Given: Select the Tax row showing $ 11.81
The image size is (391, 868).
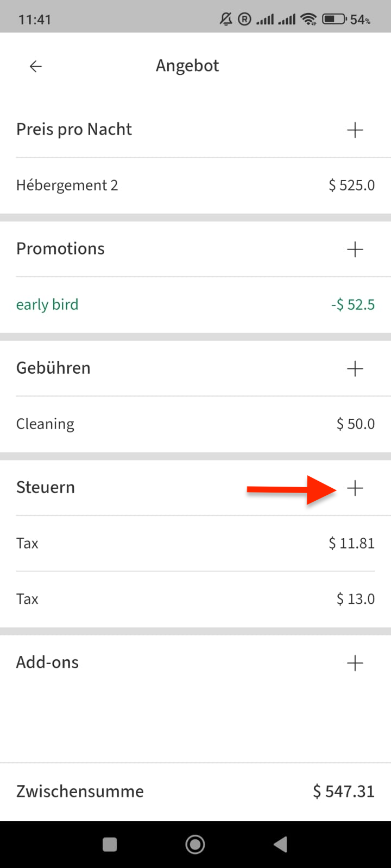Looking at the screenshot, I should point(195,544).
